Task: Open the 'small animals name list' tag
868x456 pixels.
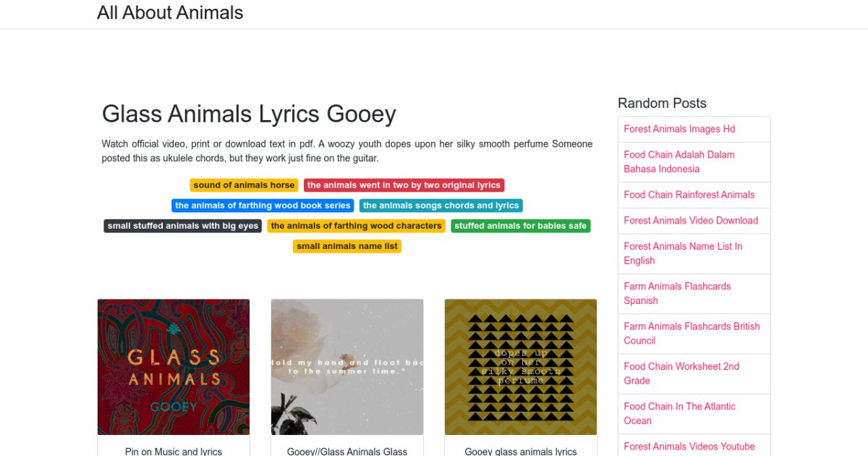Action: coord(347,246)
